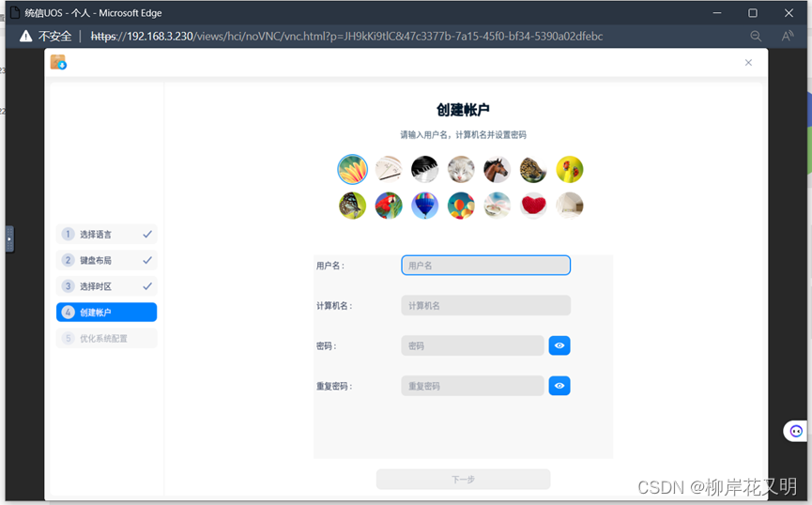Click the installer package icon
This screenshot has height=505, width=812.
58,62
